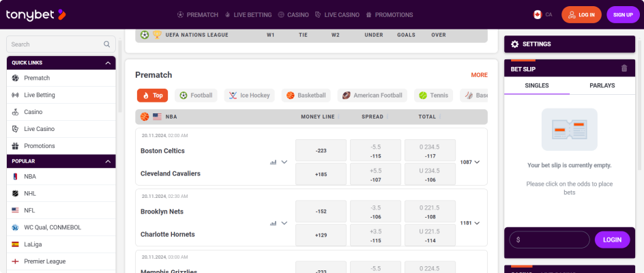Click the CONMEBOL icon in Popular list

pos(15,227)
